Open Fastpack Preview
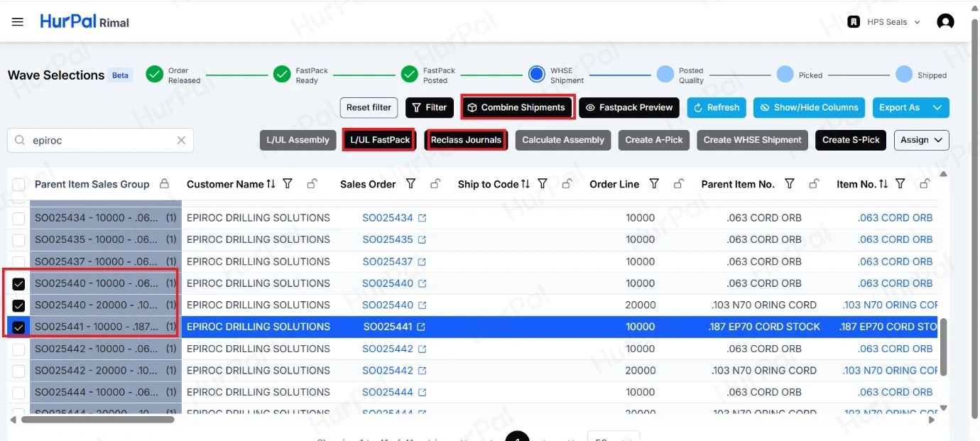This screenshot has height=441, width=980. [x=629, y=108]
